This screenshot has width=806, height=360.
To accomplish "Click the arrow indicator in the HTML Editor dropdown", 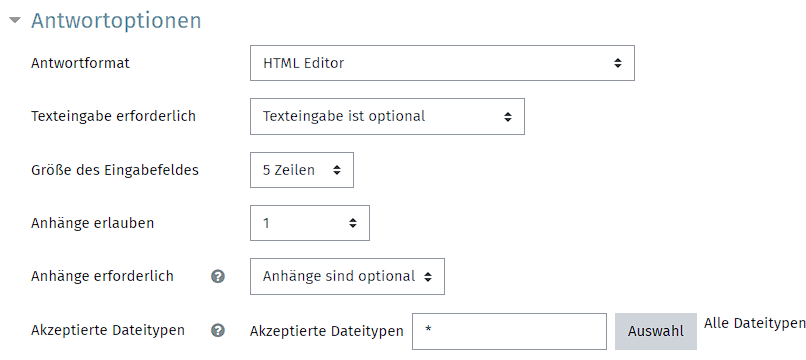I will (618, 63).
